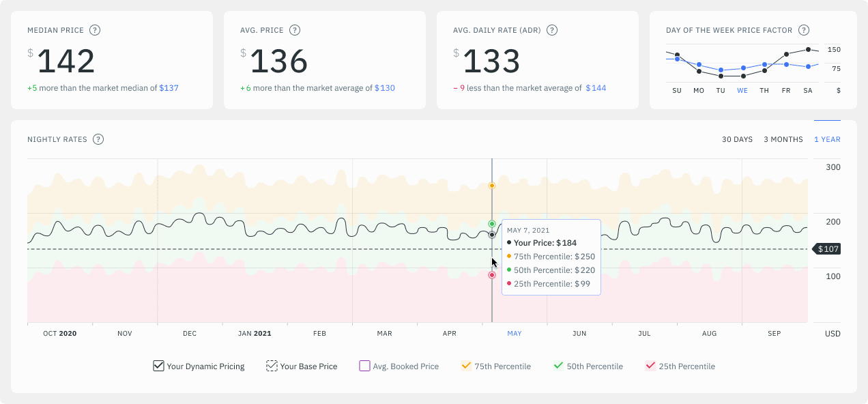Click the ADR value 133
The image size is (868, 404).
(x=491, y=61)
